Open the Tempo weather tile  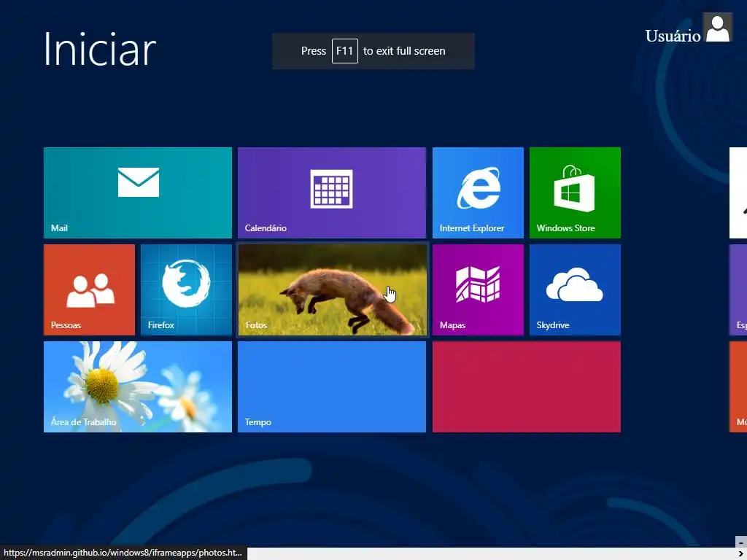click(x=332, y=386)
